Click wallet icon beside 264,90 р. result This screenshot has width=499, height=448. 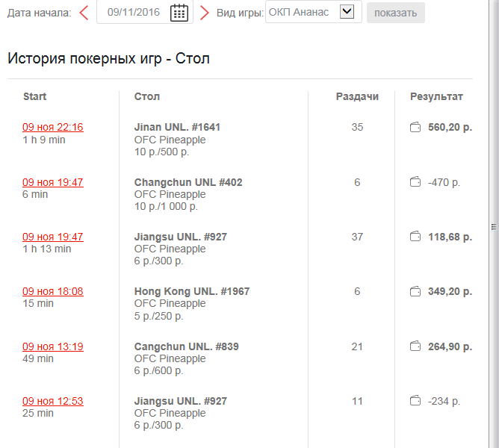(415, 346)
